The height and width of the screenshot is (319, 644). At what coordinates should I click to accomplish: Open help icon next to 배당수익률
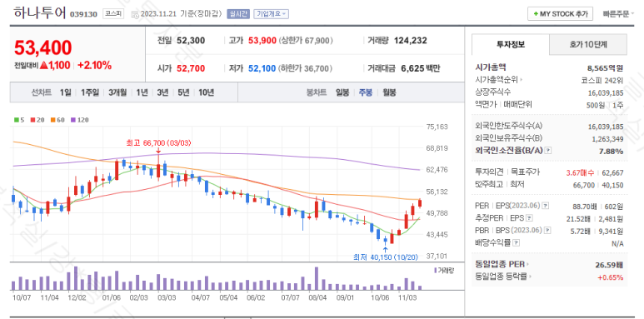[x=517, y=242]
